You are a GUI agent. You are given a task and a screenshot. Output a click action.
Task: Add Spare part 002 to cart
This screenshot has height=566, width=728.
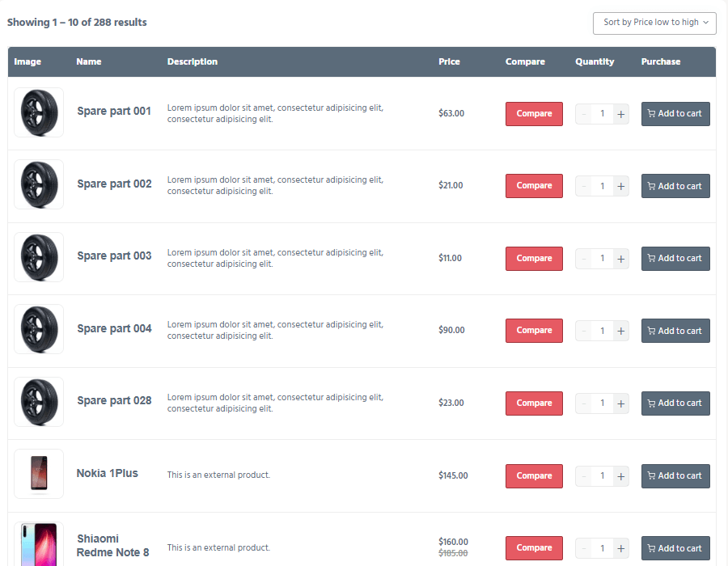[675, 186]
